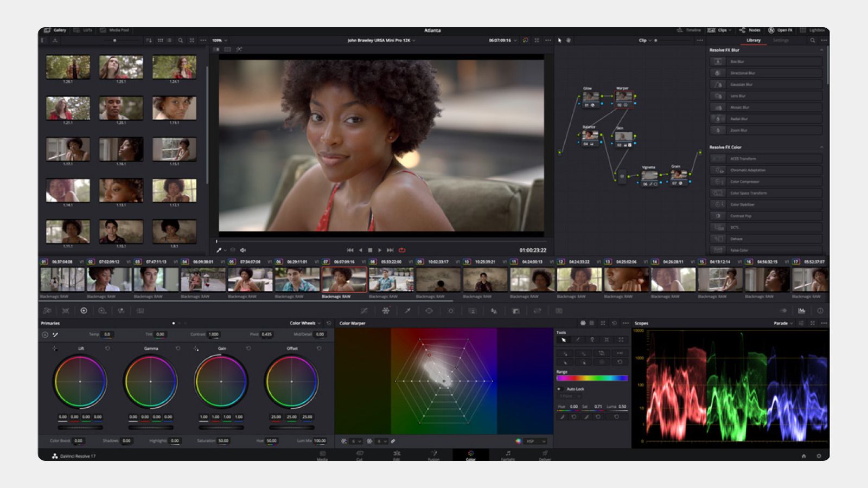Click the loop playback icon
Image resolution: width=868 pixels, height=488 pixels.
pos(402,250)
